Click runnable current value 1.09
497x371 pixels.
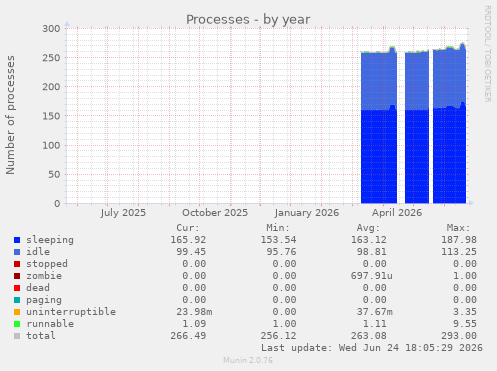pyautogui.click(x=194, y=324)
